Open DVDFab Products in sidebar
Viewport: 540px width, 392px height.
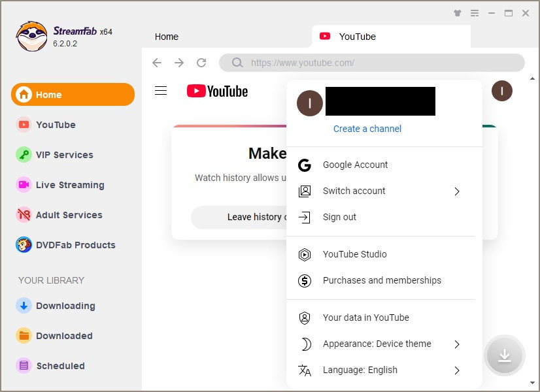tap(75, 245)
